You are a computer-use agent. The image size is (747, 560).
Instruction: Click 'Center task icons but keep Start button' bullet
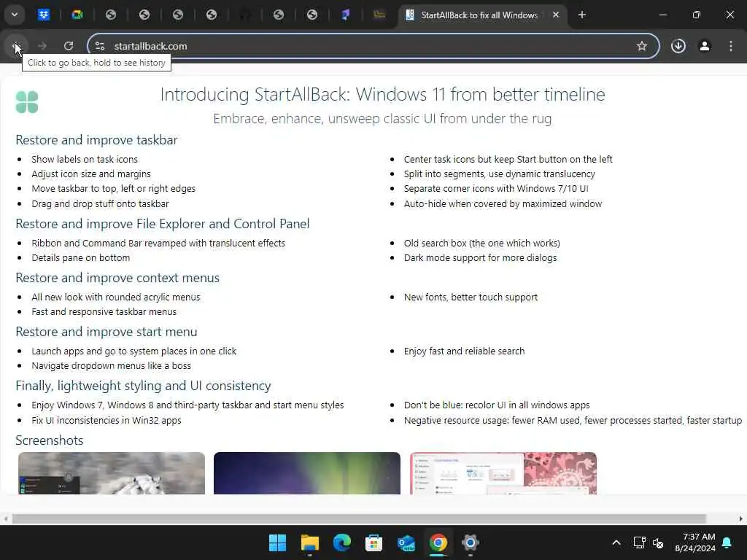508,159
